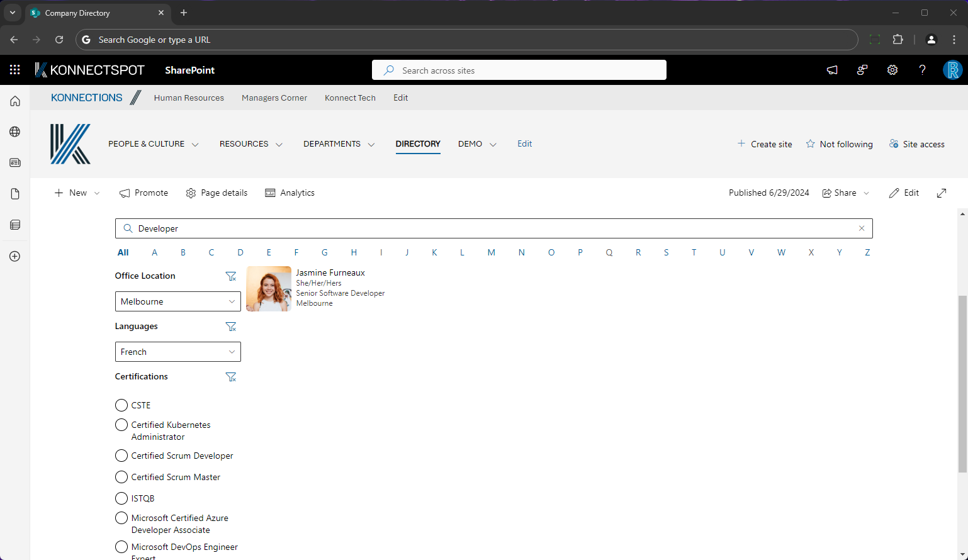Open Site access settings
This screenshot has height=560, width=968.
[916, 144]
